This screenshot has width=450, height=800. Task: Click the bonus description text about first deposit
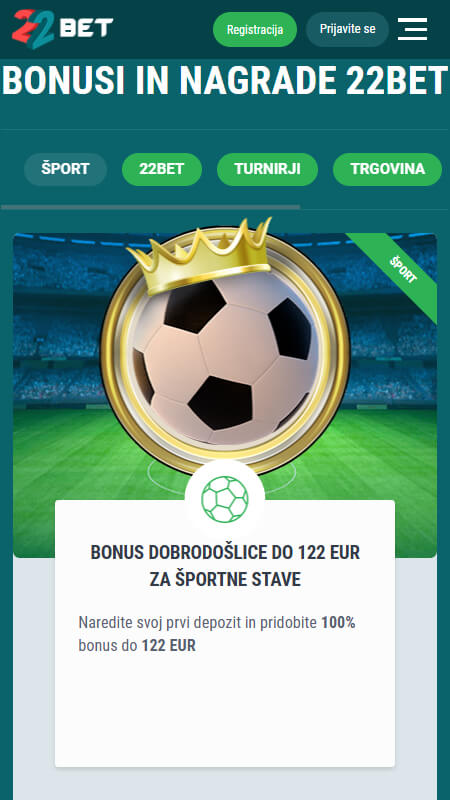pos(217,634)
